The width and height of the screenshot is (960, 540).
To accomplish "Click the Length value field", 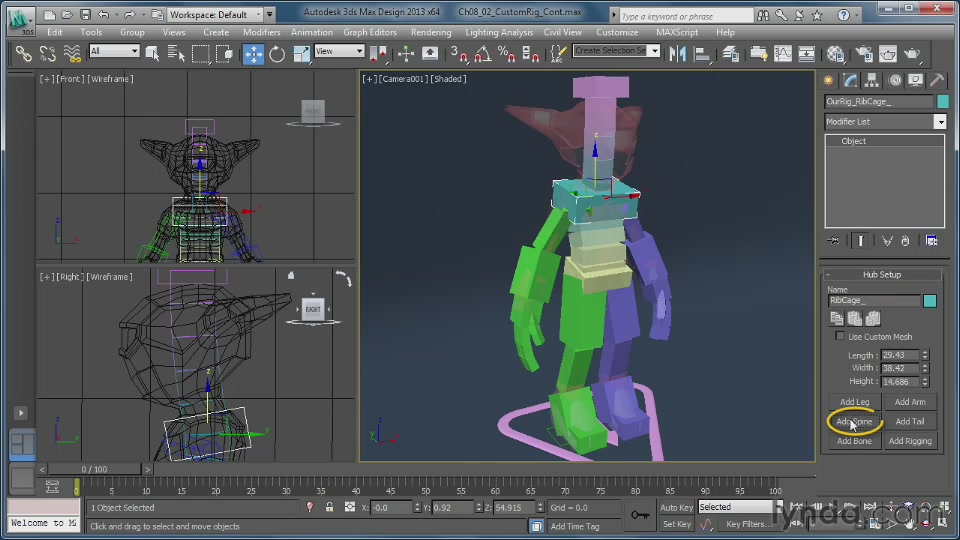I will point(899,355).
